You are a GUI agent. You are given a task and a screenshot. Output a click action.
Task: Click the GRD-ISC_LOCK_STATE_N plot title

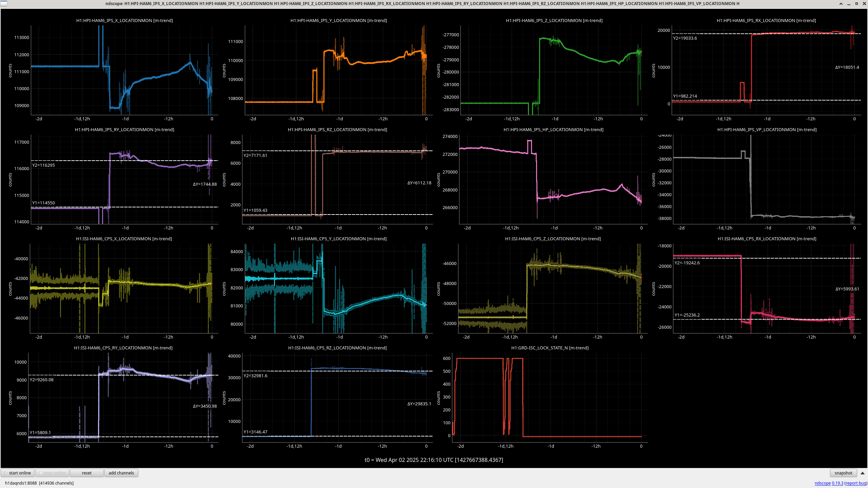[550, 348]
